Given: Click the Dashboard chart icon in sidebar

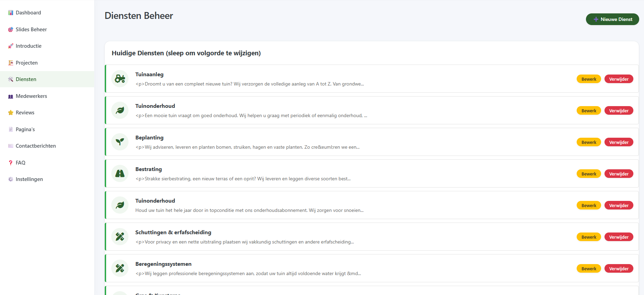Looking at the screenshot, I should pos(11,13).
